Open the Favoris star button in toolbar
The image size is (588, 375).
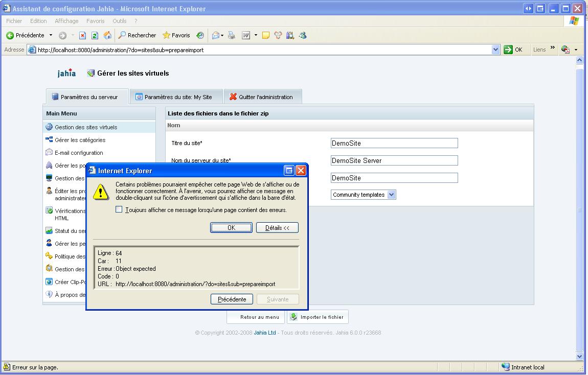pos(176,35)
